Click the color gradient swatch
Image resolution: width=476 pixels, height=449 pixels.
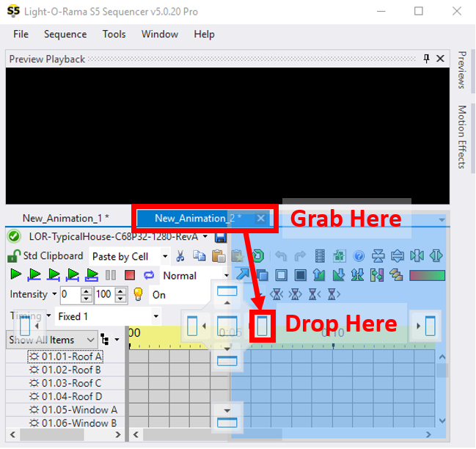point(427,275)
